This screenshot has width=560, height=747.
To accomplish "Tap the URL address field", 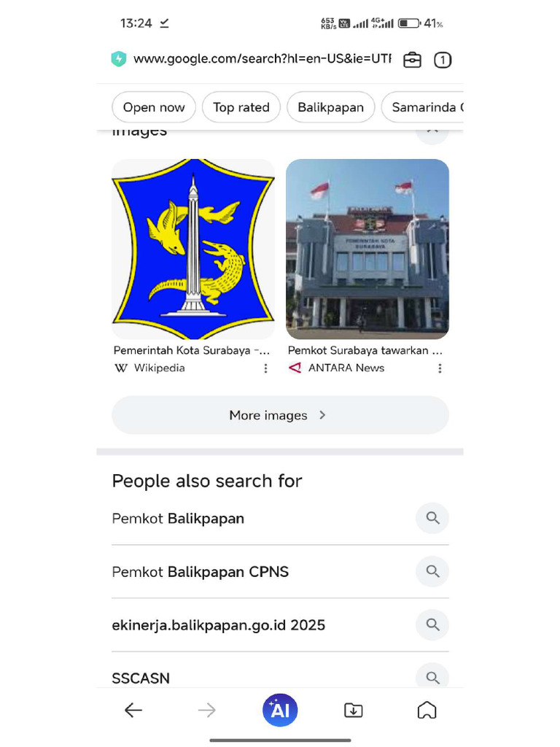I will [262, 59].
